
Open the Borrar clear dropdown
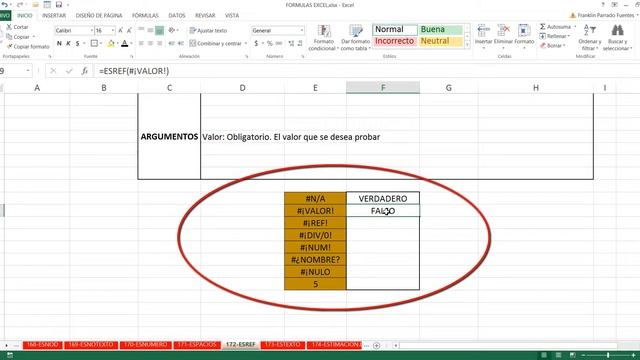point(553,45)
